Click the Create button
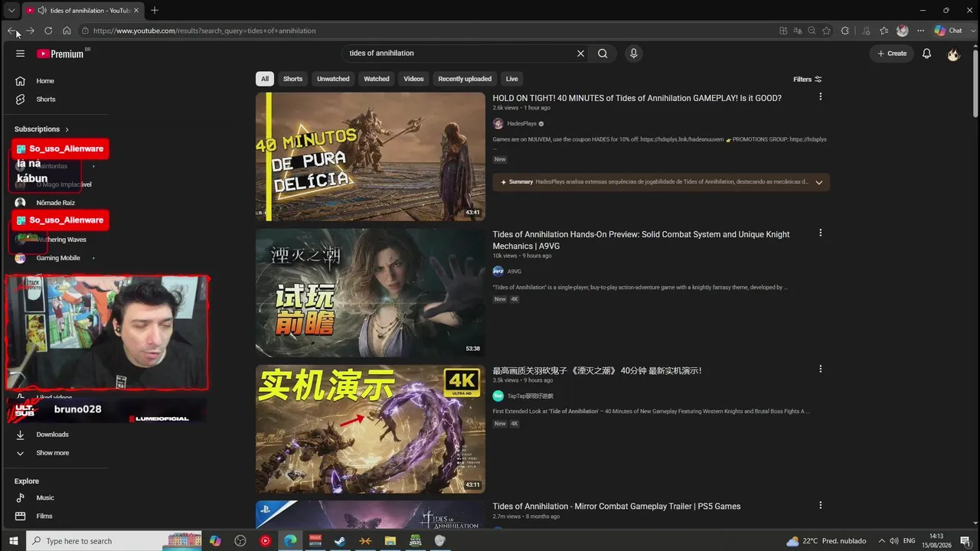The image size is (980, 551). [x=892, y=54]
